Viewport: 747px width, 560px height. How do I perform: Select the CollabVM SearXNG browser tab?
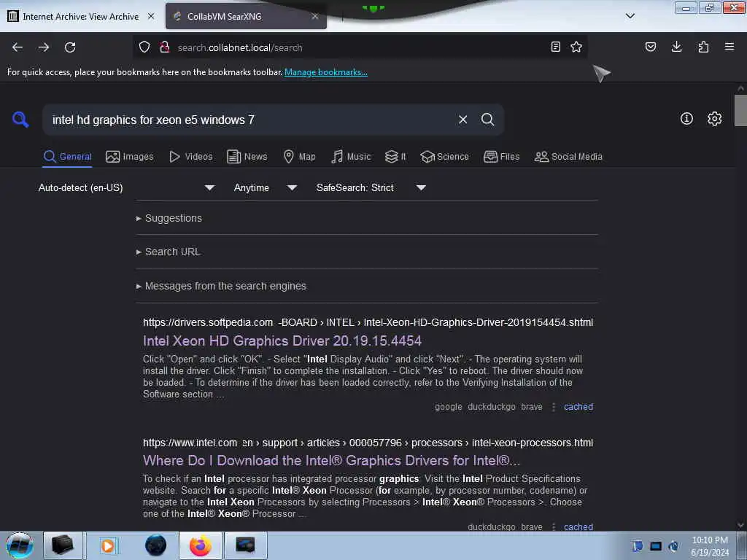[246, 16]
